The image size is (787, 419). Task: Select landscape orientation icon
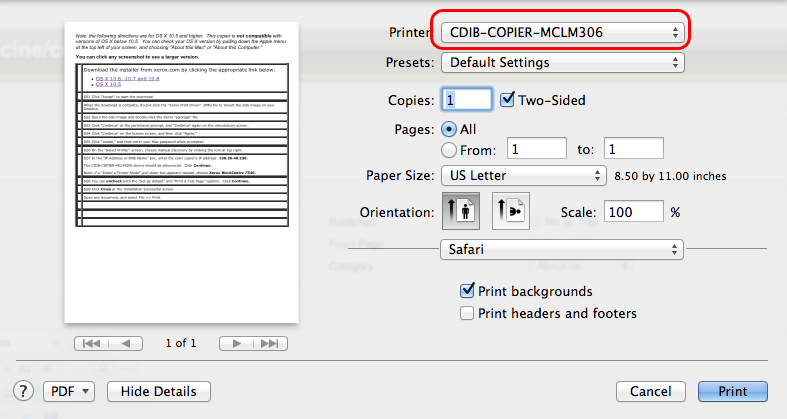(x=510, y=213)
